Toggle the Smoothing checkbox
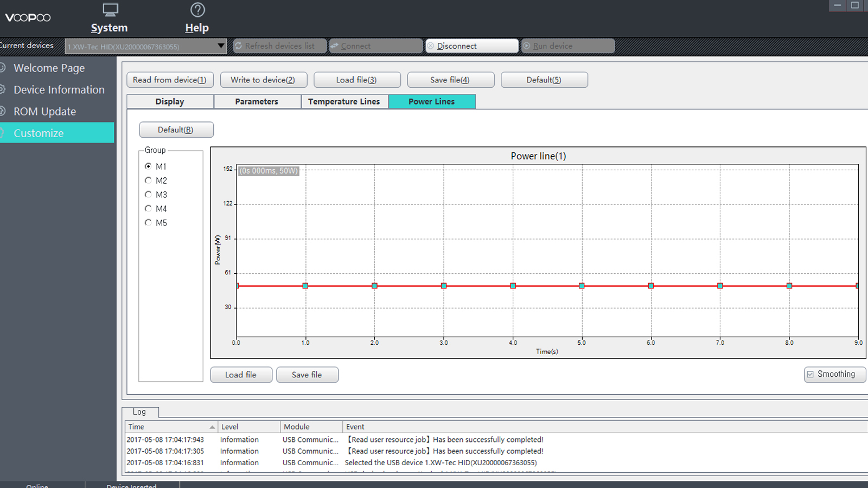The height and width of the screenshot is (488, 868). [x=810, y=374]
